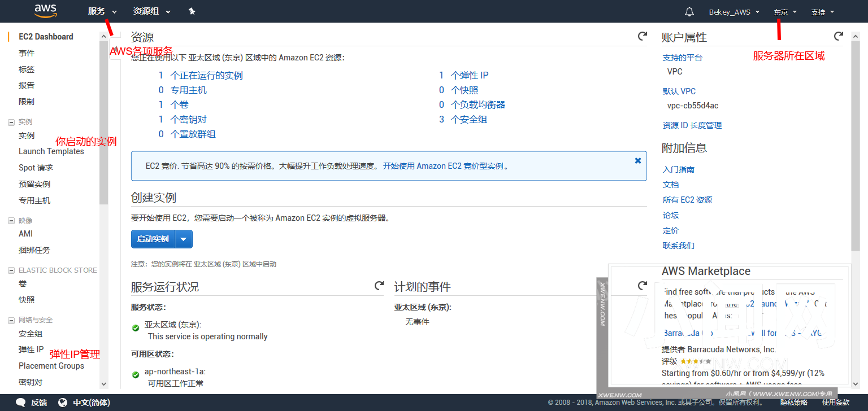The width and height of the screenshot is (868, 411).
Task: Dismiss the EC2 竞价 banner
Action: click(x=638, y=161)
